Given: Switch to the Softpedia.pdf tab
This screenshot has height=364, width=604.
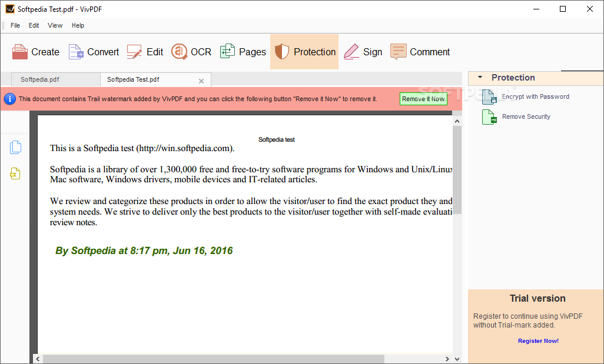Looking at the screenshot, I should [x=56, y=79].
